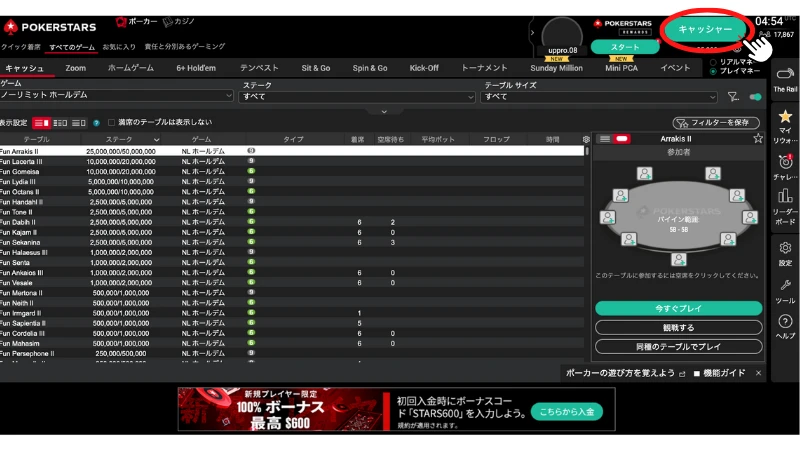The height and width of the screenshot is (450, 800).
Task: Open the Tools wrench icon
Action: 785,286
